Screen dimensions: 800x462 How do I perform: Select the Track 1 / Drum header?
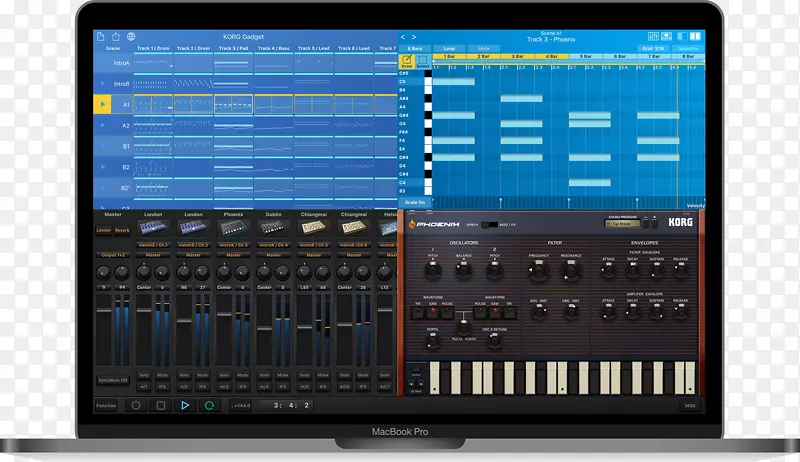click(153, 48)
